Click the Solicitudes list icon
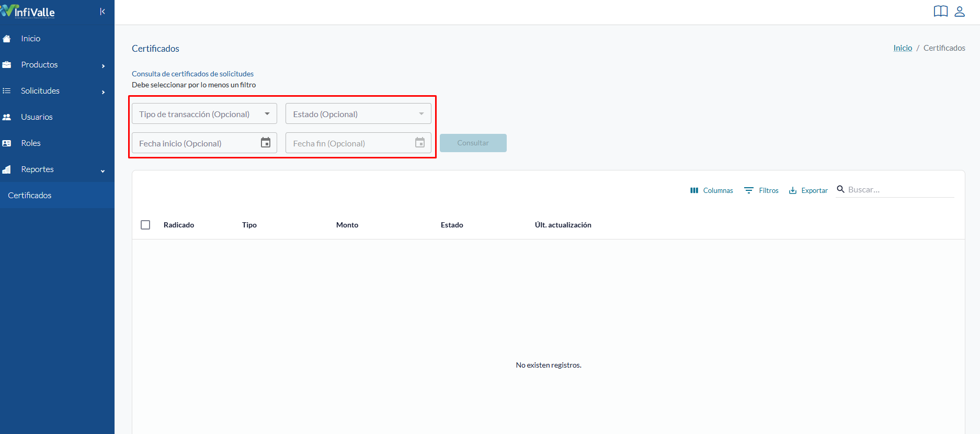The image size is (980, 434). point(7,91)
